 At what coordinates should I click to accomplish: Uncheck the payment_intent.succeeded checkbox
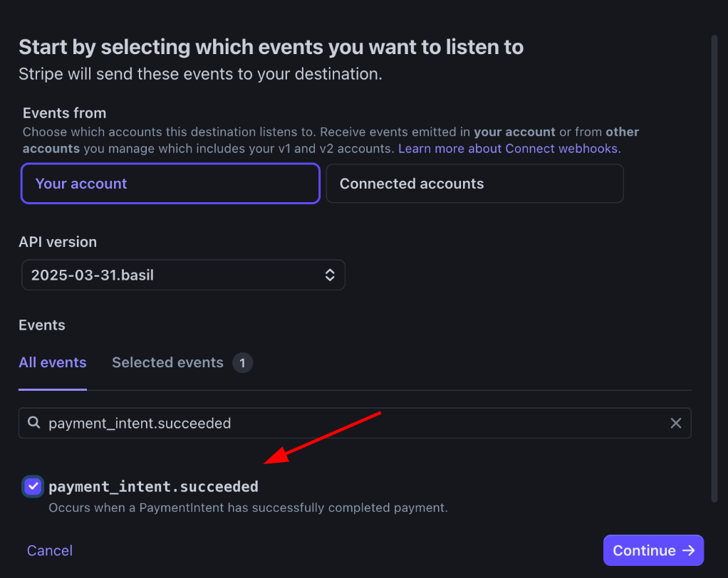tap(33, 487)
